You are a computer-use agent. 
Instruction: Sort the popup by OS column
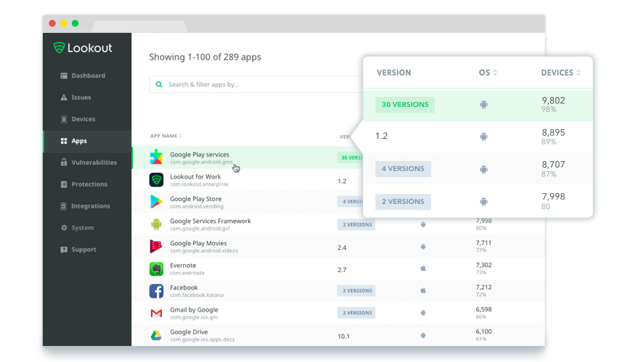tap(488, 73)
